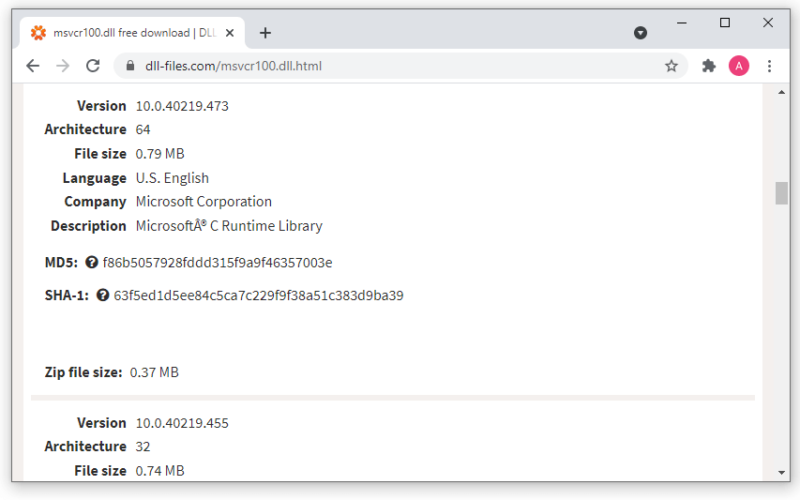Open the tab search dropdown circle

pyautogui.click(x=640, y=33)
